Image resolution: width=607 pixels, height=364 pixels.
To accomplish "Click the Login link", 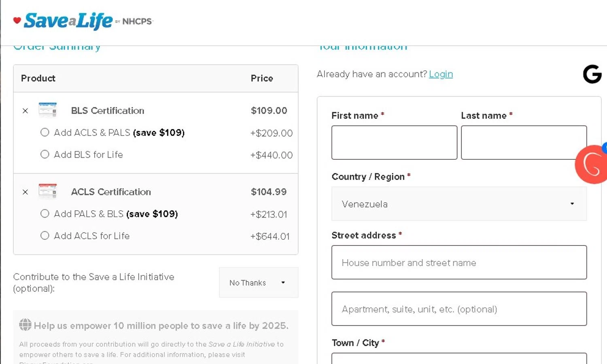I will point(441,74).
